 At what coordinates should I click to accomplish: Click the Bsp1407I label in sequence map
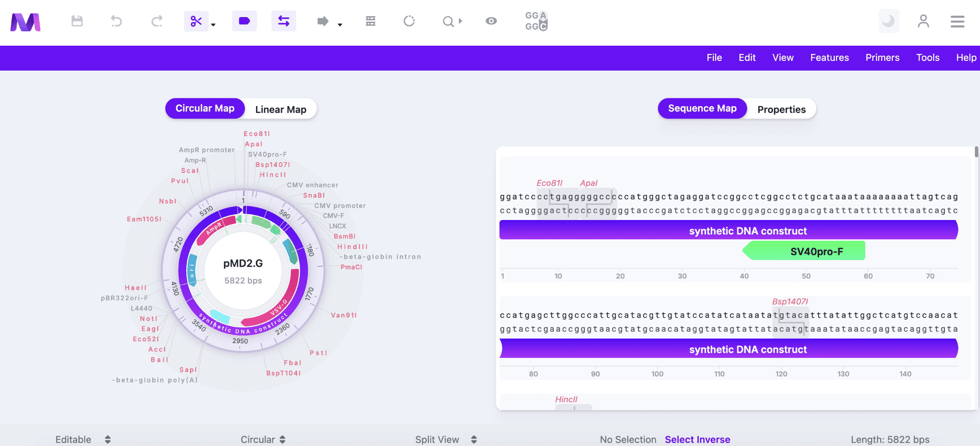click(x=790, y=302)
